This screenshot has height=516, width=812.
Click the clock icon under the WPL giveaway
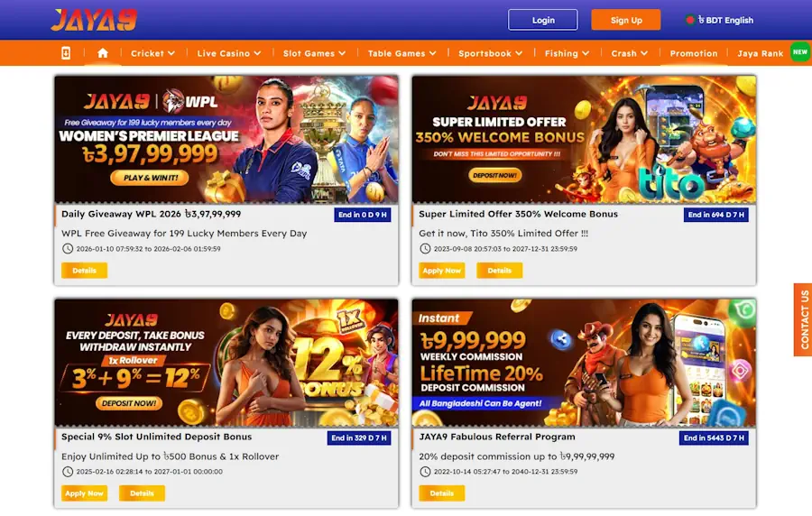click(x=68, y=248)
